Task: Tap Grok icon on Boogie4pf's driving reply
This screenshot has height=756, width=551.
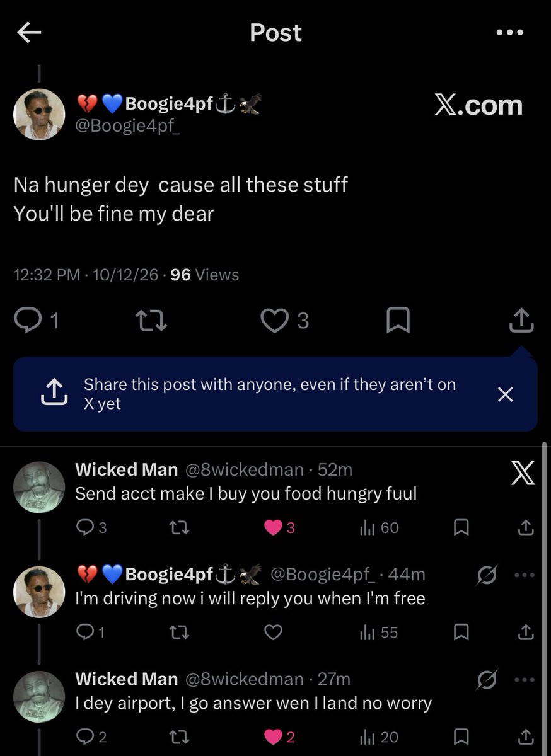Action: 487,575
